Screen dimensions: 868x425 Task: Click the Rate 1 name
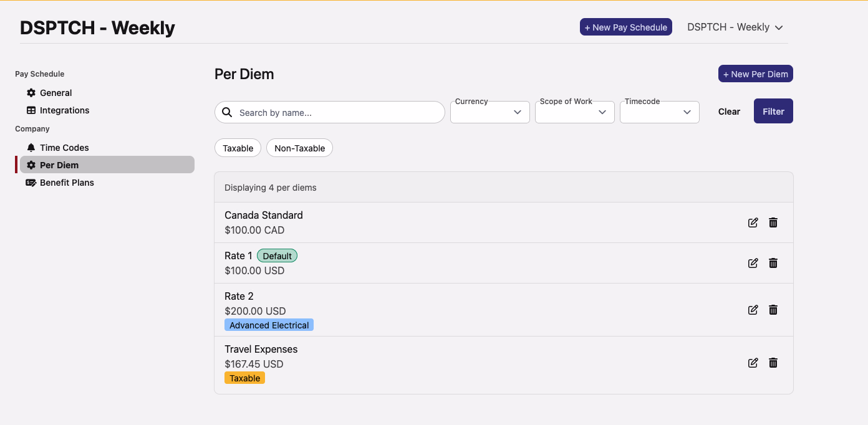238,255
